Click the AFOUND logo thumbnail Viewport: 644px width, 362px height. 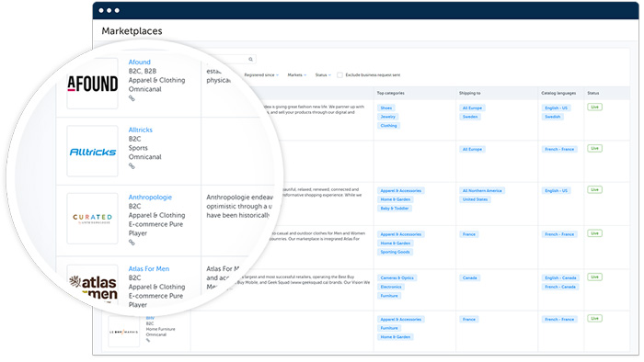click(x=92, y=84)
